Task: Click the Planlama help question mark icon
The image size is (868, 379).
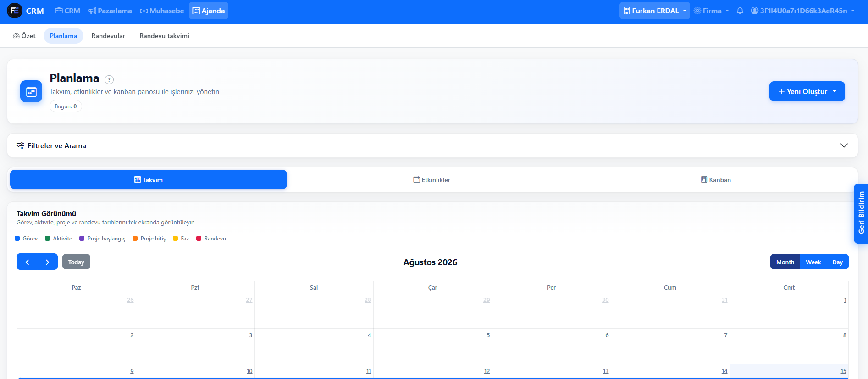Action: point(109,79)
